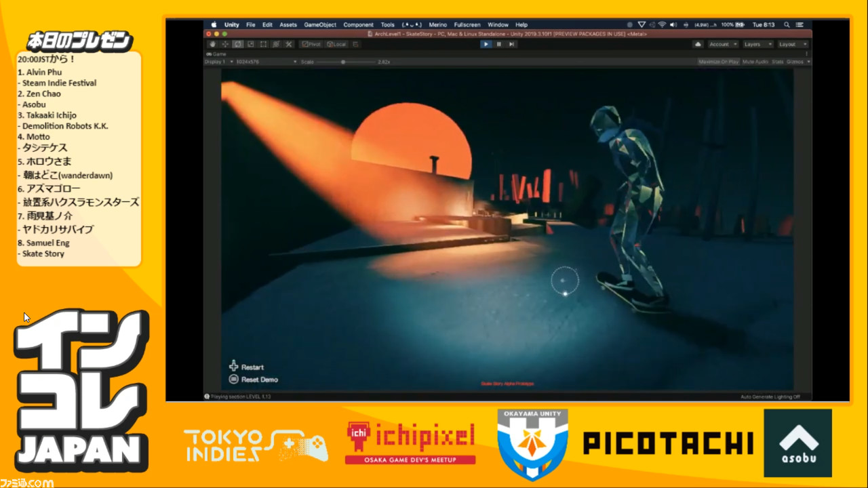Open the Unity application menu
The width and height of the screenshot is (868, 488).
[x=232, y=24]
